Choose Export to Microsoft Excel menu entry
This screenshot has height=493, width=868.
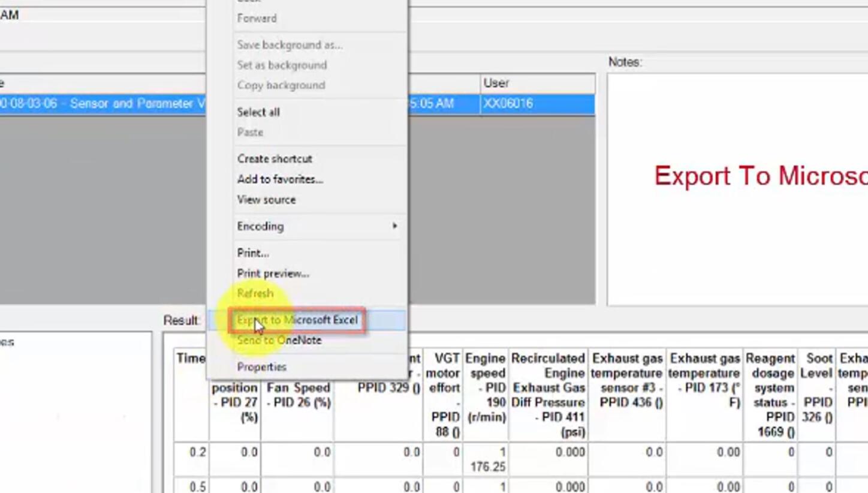click(x=297, y=320)
